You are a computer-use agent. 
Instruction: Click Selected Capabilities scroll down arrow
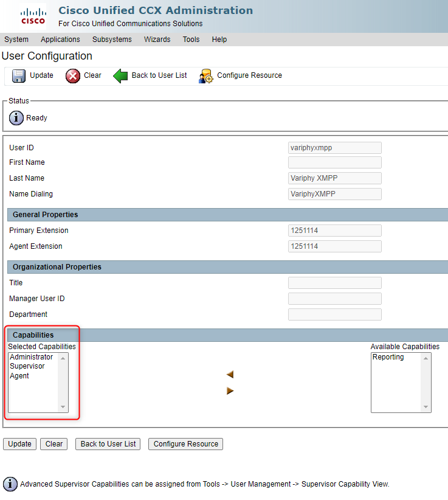pyautogui.click(x=63, y=406)
